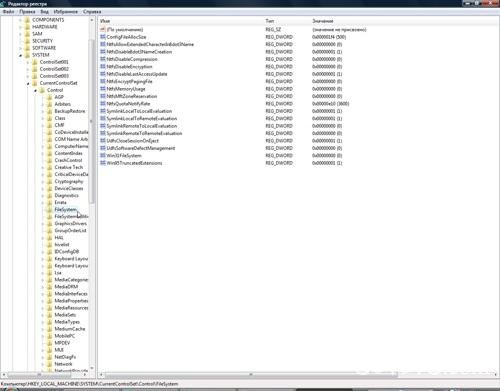Expand the ControlSet001 tree node
The height and width of the screenshot is (391, 500).
click(28, 62)
